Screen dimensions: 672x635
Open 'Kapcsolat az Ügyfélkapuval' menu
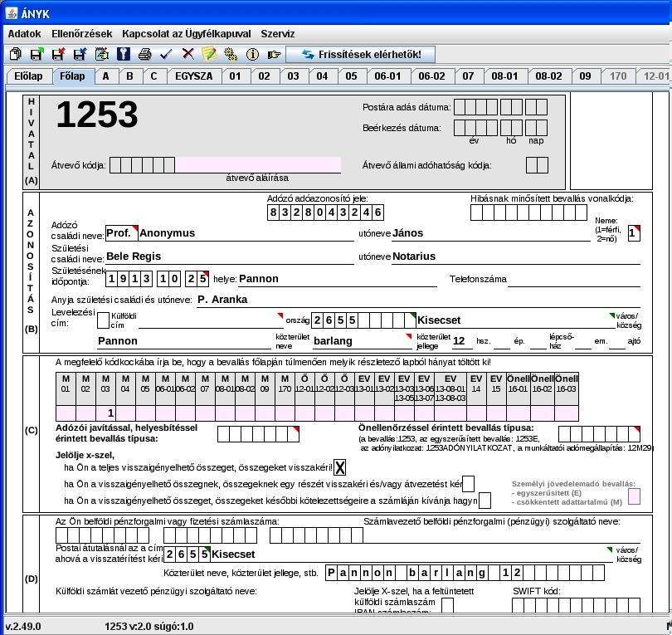click(187, 34)
